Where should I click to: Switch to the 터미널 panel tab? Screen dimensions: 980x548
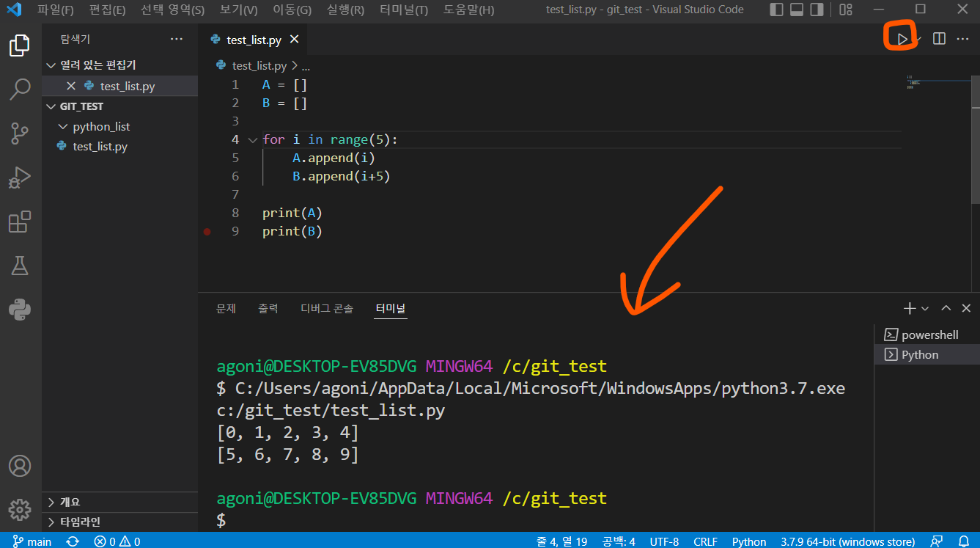point(391,309)
